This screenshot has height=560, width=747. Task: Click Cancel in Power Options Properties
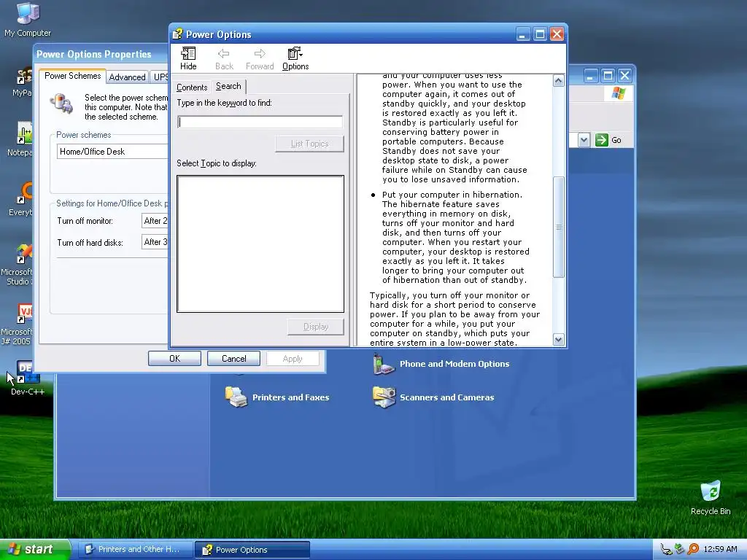coord(234,359)
